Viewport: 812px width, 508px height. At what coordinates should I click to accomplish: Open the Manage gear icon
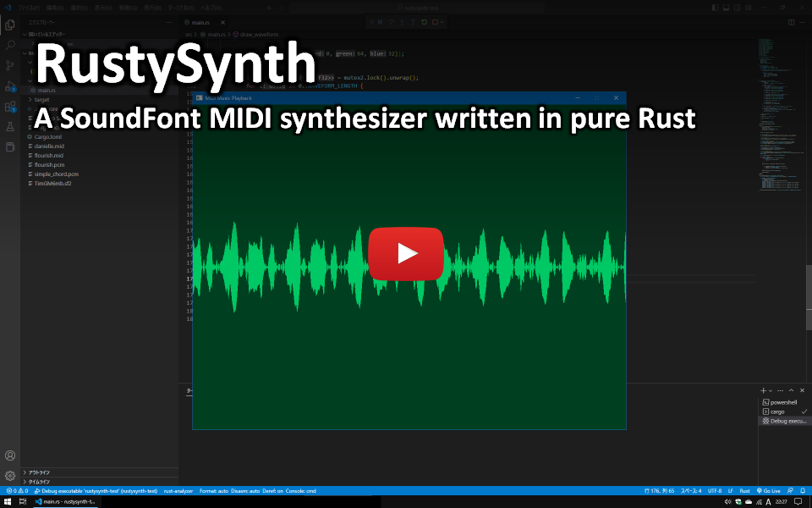tap(10, 475)
